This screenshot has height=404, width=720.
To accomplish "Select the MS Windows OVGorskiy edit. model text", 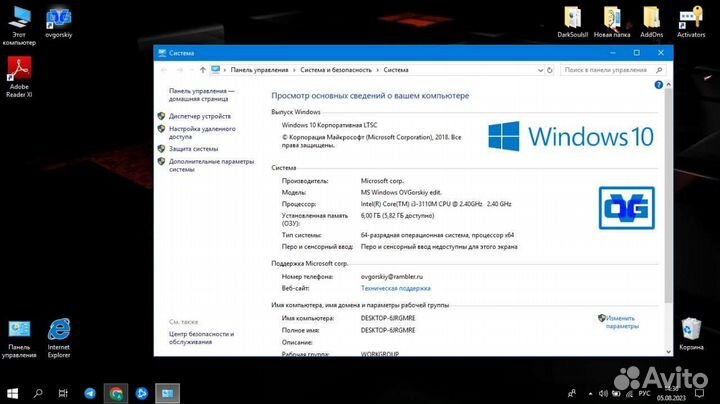I will pyautogui.click(x=401, y=192).
